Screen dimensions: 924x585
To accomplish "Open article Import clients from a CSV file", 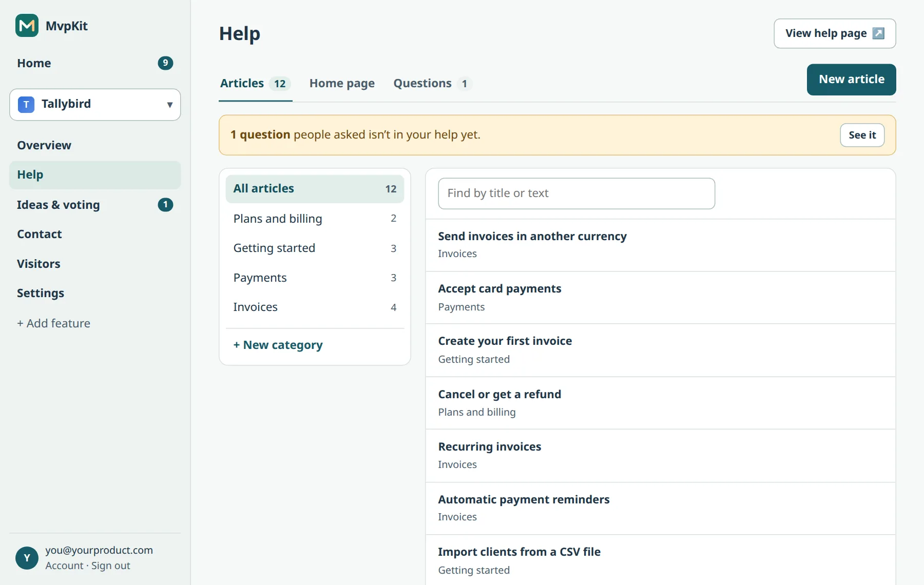I will 661,560.
